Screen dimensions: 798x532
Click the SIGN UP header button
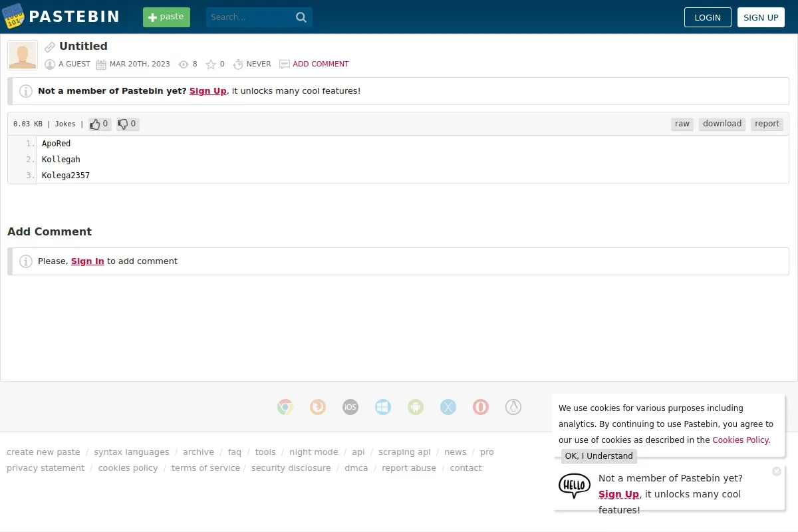pos(761,17)
